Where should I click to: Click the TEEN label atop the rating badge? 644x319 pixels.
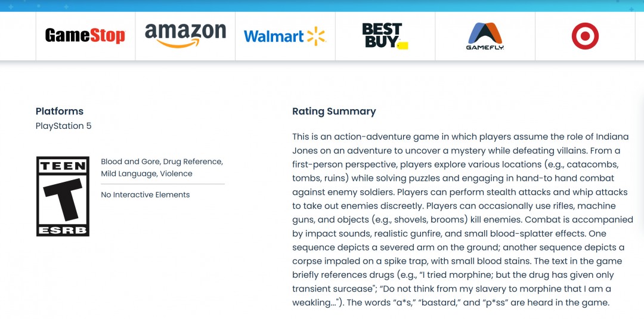(63, 166)
